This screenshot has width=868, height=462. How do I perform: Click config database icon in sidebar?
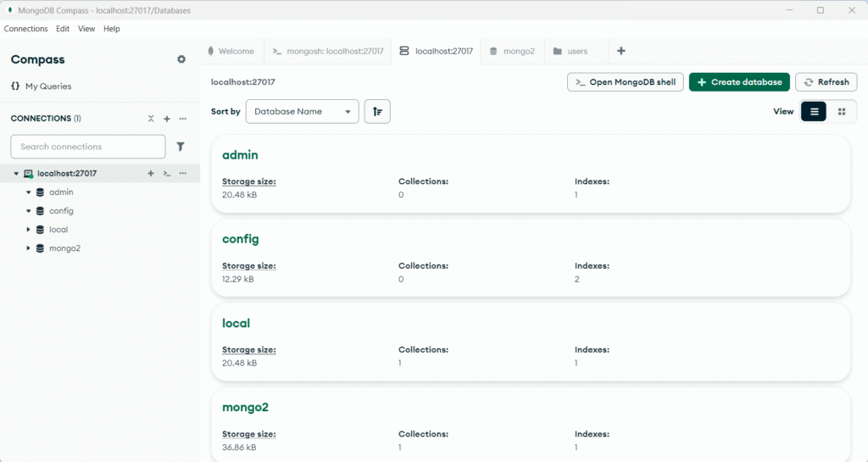click(x=40, y=211)
